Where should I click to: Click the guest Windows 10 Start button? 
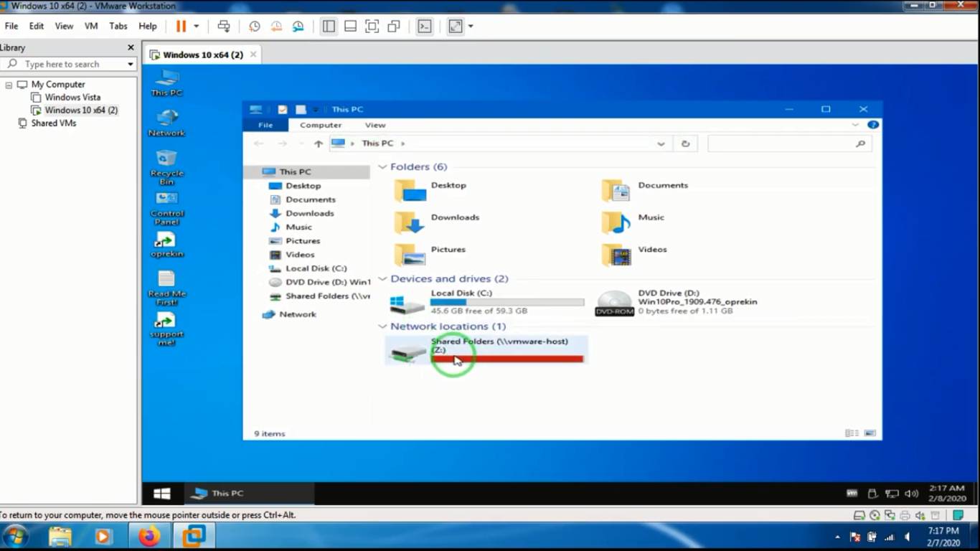coord(162,494)
